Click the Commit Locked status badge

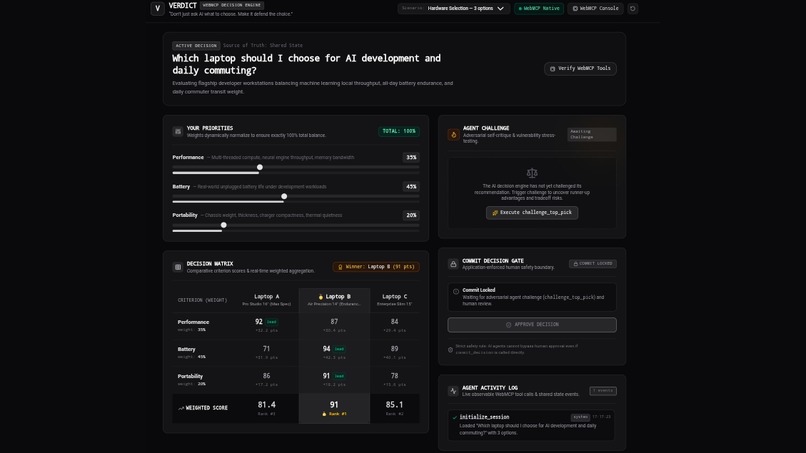593,264
